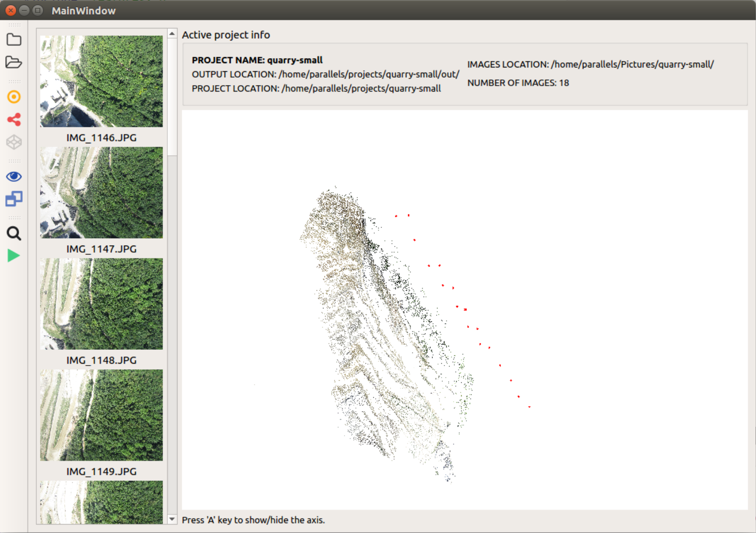Close the MainWindow window

pyautogui.click(x=11, y=10)
